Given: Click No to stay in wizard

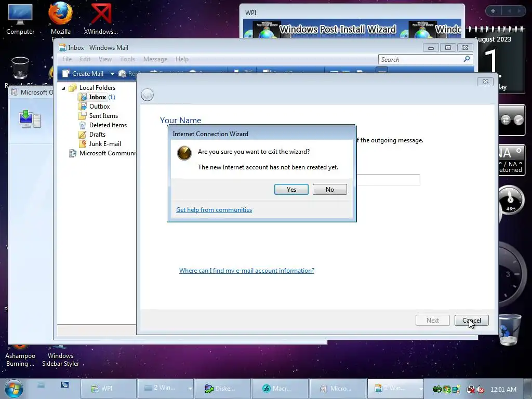Looking at the screenshot, I should click(329, 189).
